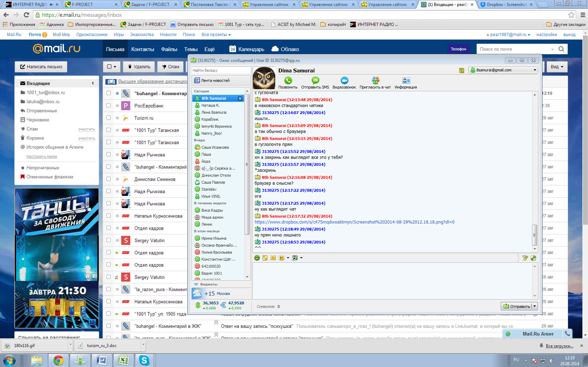Image resolution: width=588 pixels, height=367 pixels.
Task: Open the 8samurai@gmail.com account dropdown
Action: pyautogui.click(x=535, y=70)
